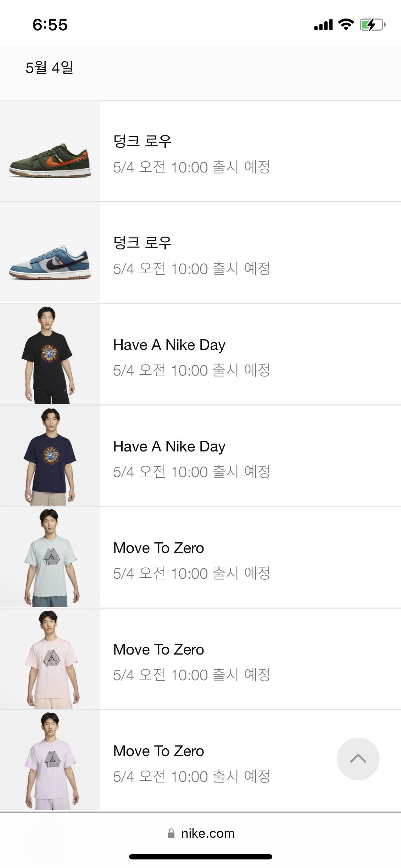This screenshot has width=401, height=868.
Task: Tap the nike.com address bar
Action: pos(207,833)
